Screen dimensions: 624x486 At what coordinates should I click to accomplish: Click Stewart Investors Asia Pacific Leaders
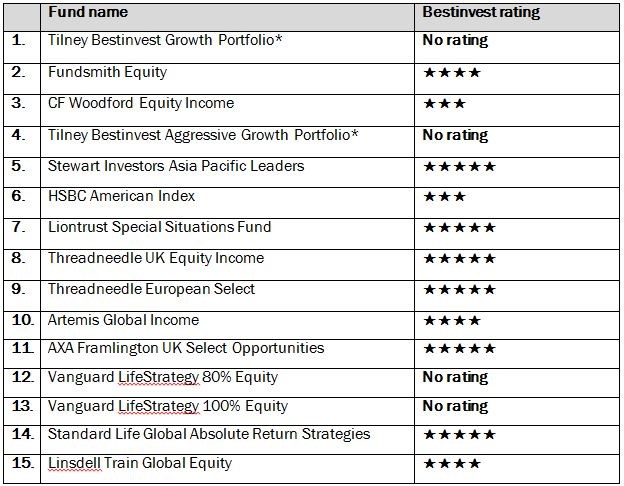pos(176,166)
